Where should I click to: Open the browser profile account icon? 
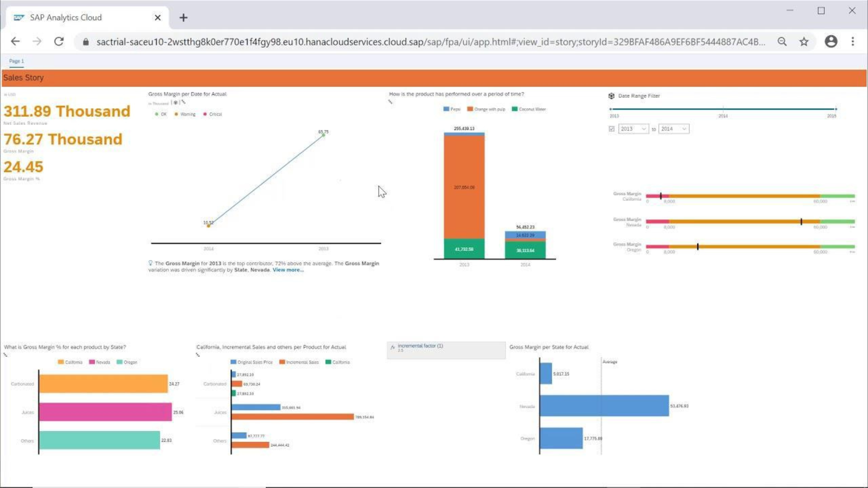[x=831, y=42]
